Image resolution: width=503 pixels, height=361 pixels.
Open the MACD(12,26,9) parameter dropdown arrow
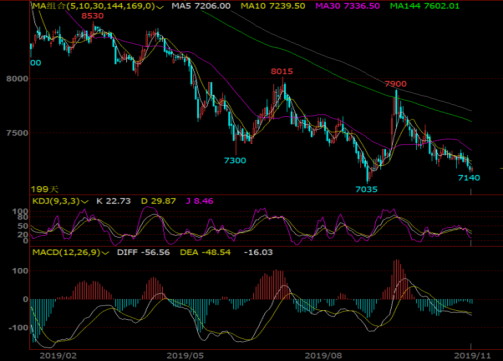coord(105,253)
